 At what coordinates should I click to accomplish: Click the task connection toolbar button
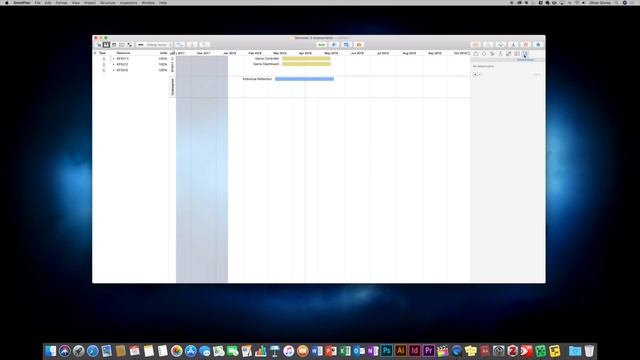pos(180,44)
